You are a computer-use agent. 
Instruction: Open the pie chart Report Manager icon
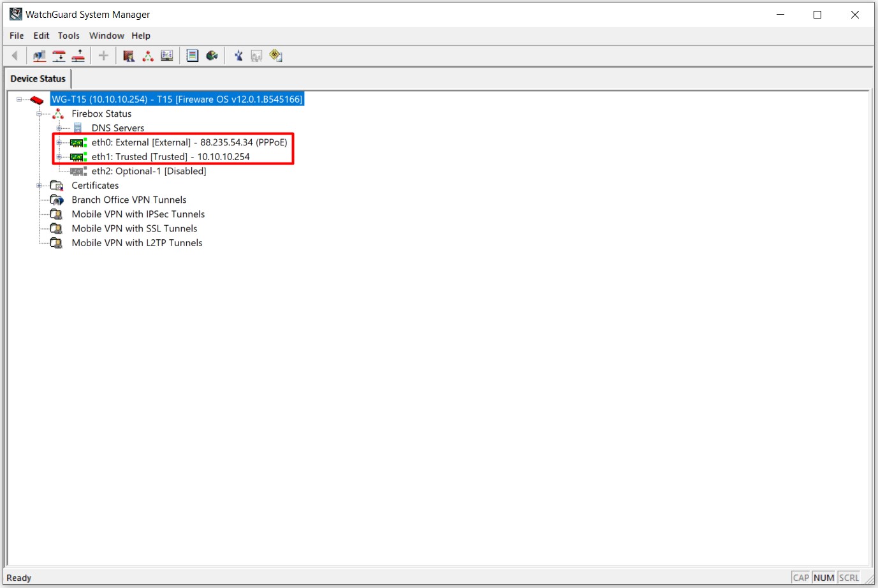(212, 55)
